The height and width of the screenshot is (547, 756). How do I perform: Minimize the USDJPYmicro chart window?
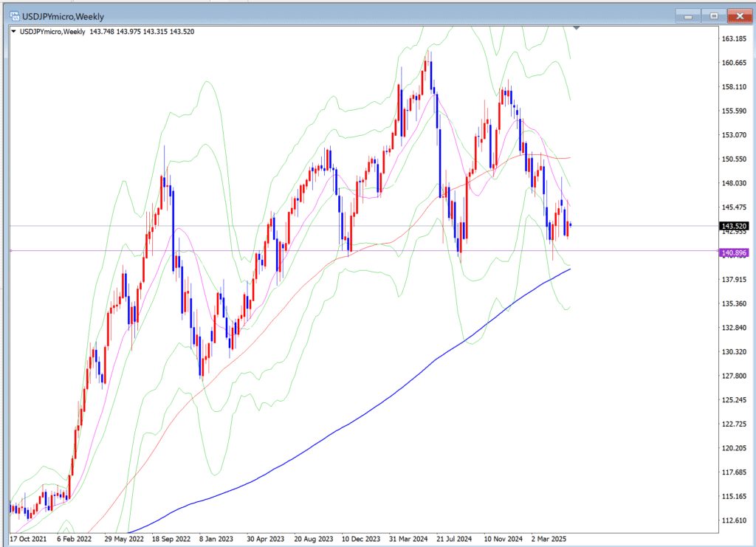pos(688,16)
